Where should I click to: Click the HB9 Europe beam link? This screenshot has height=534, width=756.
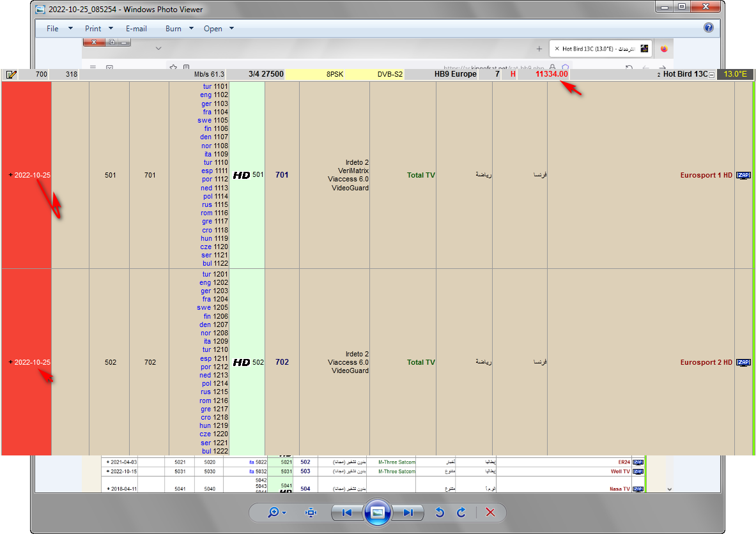pyautogui.click(x=455, y=73)
